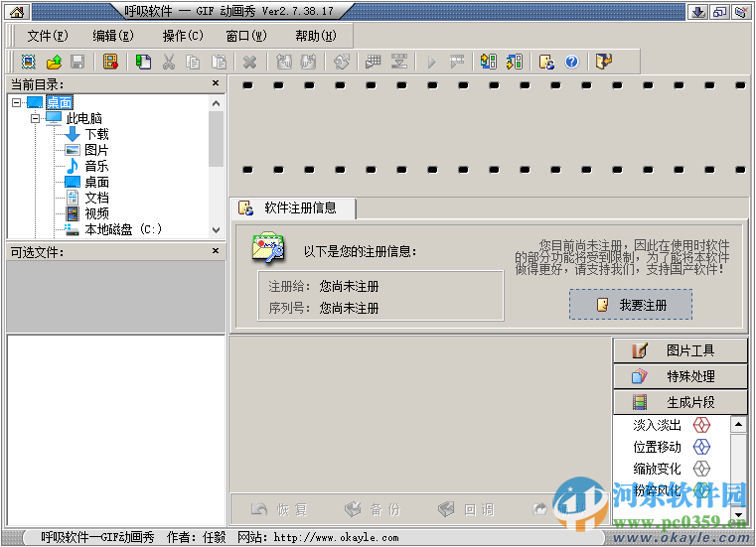Click the frame strip arrange icon

coord(399,62)
